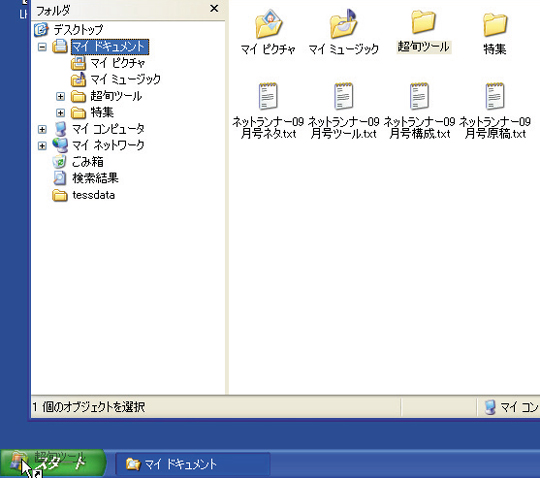Select マイ ピクチャ label in folder tree
The width and height of the screenshot is (540, 478).
117,63
